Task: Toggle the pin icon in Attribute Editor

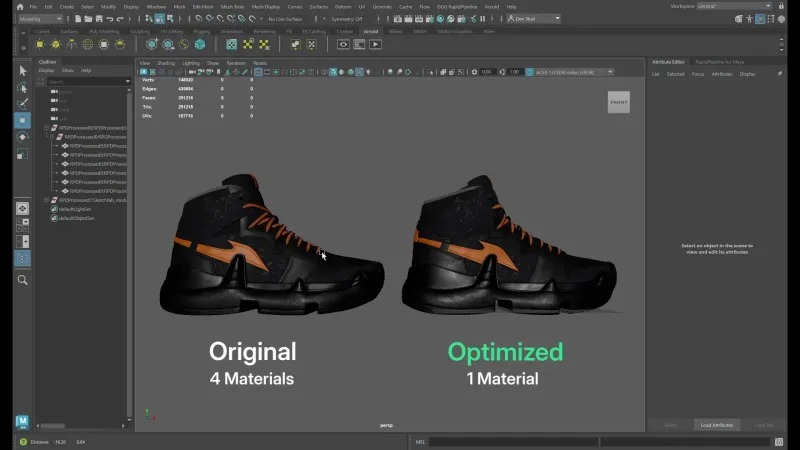Action: coord(780,74)
